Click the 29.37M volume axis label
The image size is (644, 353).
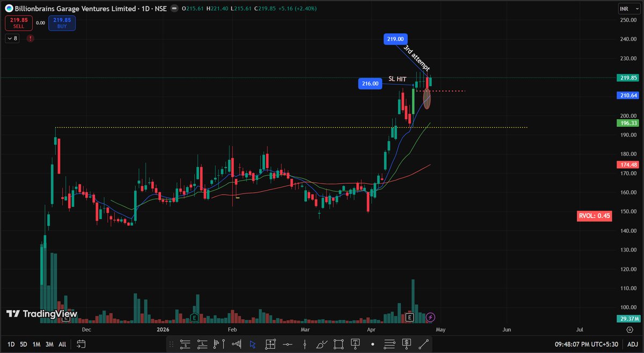[x=628, y=319]
